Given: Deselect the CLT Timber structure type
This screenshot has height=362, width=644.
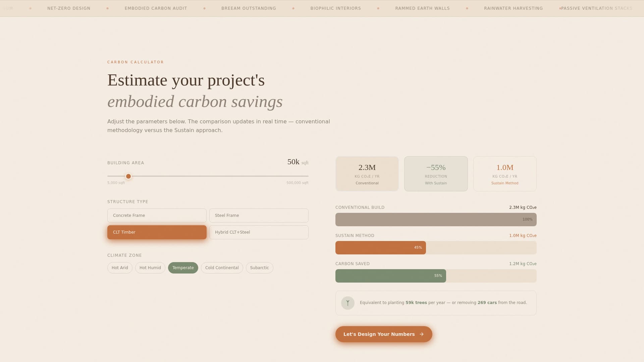Looking at the screenshot, I should pos(157,232).
